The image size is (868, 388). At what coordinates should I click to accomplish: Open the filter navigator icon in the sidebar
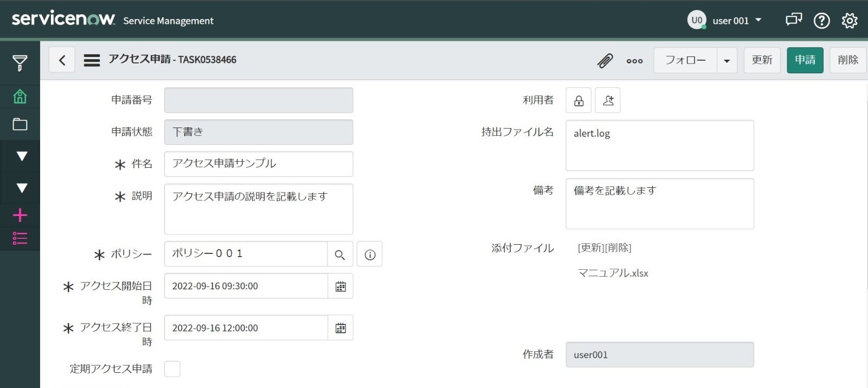click(x=20, y=63)
